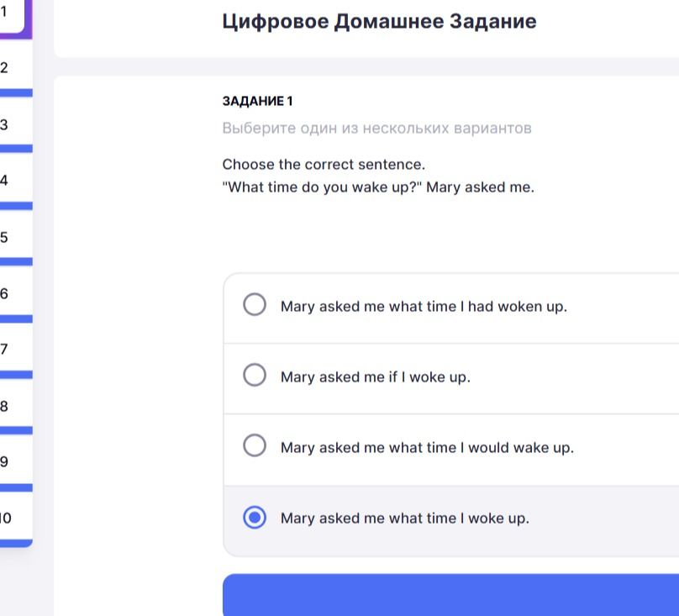This screenshot has width=679, height=616.
Task: Select 'Mary asked me if I woke up' radio
Action: pyautogui.click(x=255, y=375)
